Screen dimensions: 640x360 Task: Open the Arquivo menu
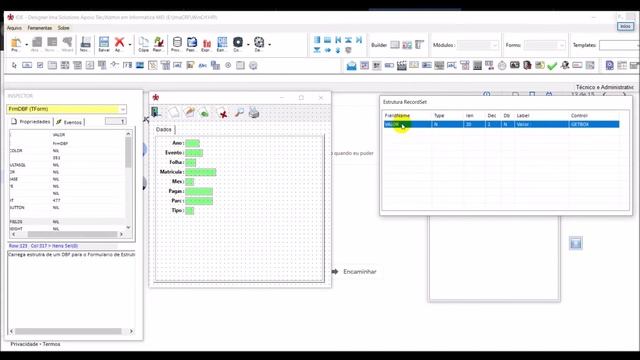pos(14,28)
